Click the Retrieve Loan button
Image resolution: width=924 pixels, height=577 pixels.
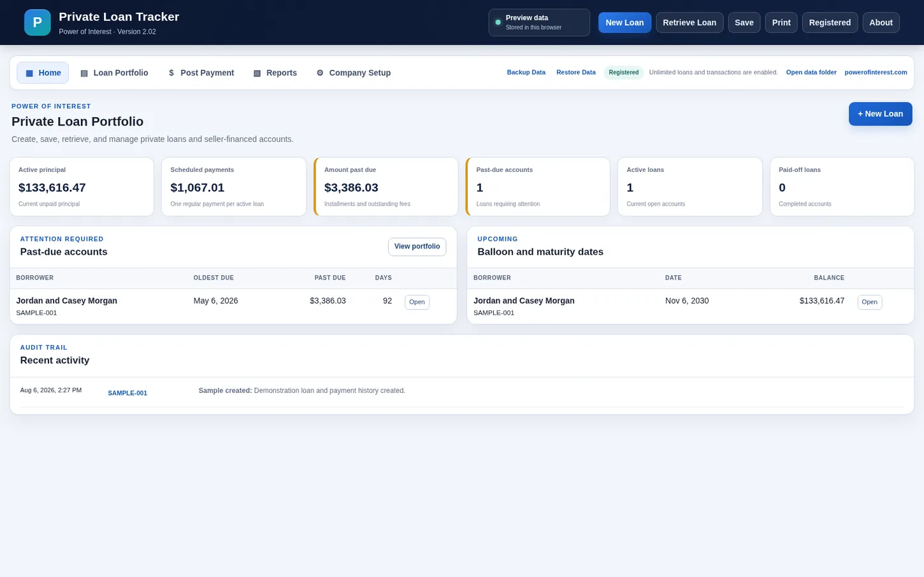point(689,22)
